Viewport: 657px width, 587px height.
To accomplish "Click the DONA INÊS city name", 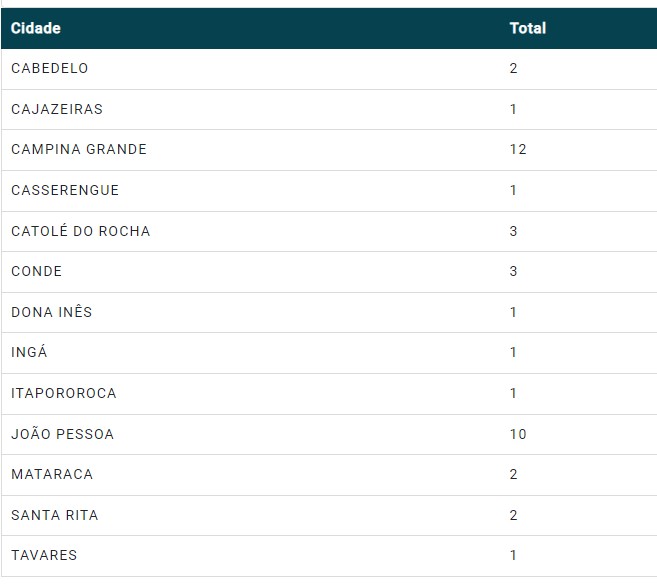I will point(52,312).
